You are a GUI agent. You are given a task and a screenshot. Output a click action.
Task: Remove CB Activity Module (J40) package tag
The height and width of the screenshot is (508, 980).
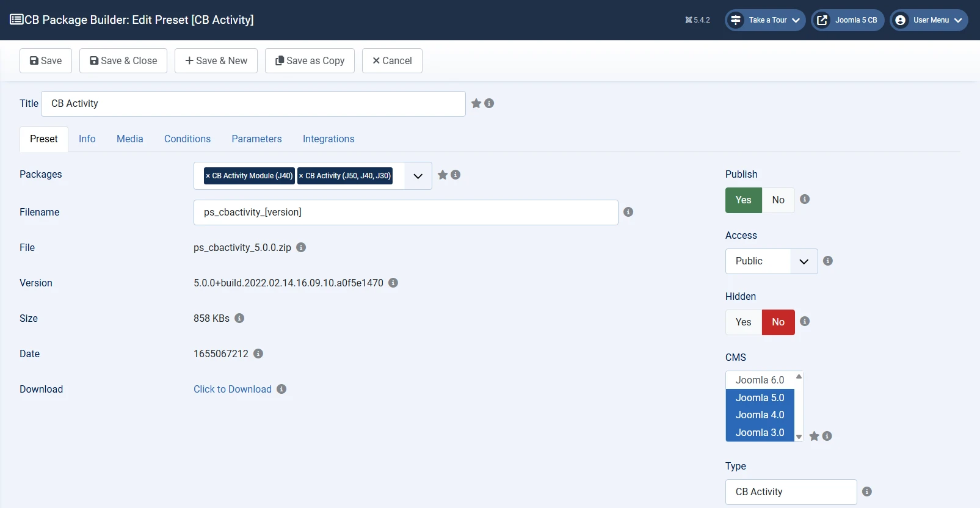pos(208,176)
